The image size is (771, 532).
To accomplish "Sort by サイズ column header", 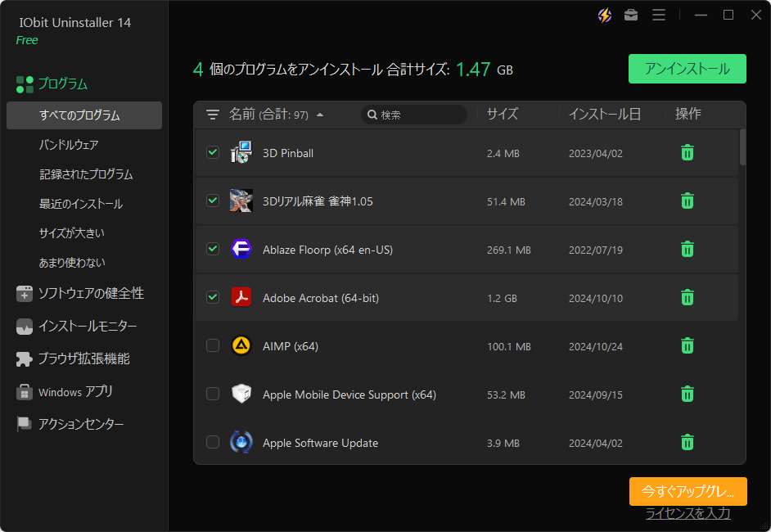I will (502, 114).
